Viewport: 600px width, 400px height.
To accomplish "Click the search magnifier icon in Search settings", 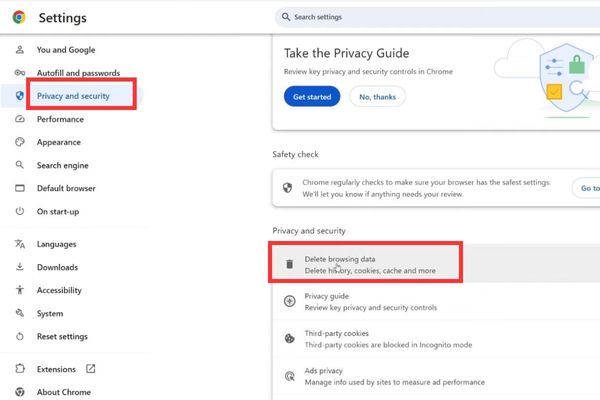I will (x=286, y=17).
